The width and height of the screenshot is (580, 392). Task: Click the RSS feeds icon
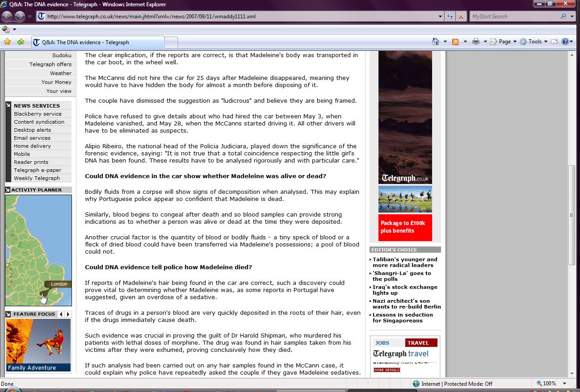455,42
